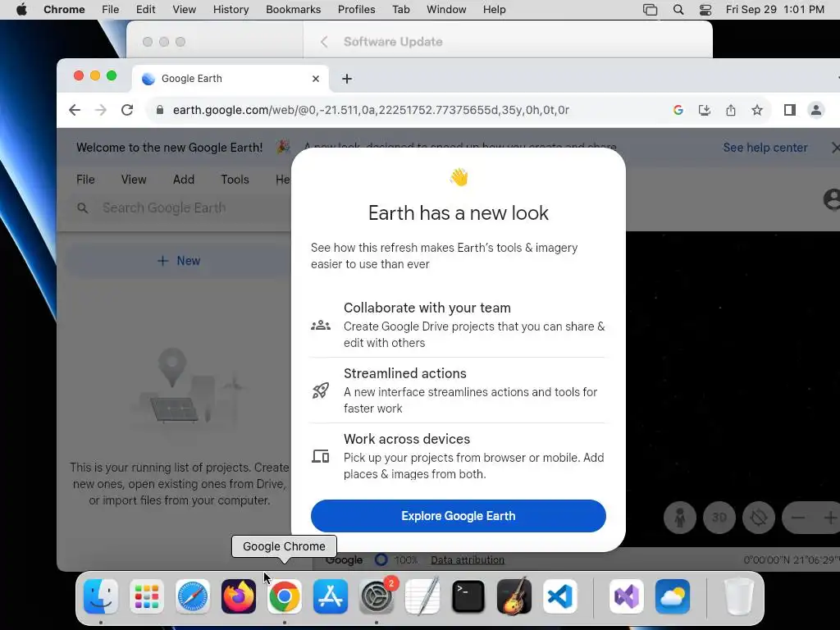
Task: Open the Chrome History menu
Action: pos(231,10)
